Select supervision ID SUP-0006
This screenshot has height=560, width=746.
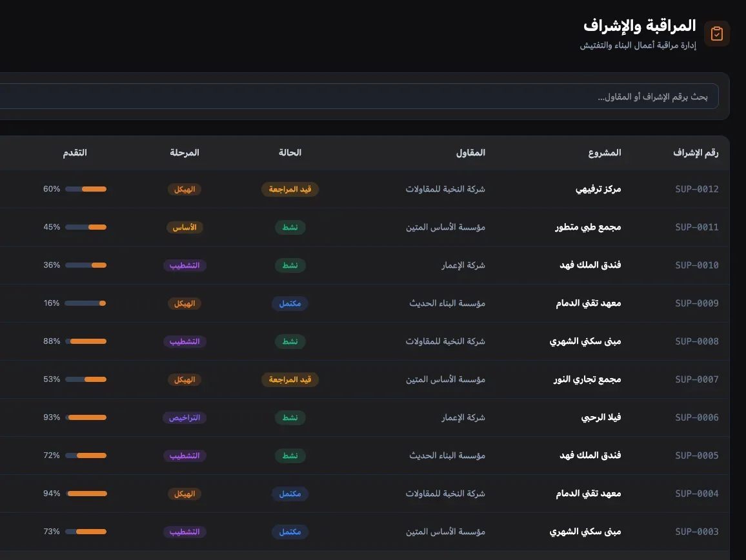(x=696, y=417)
